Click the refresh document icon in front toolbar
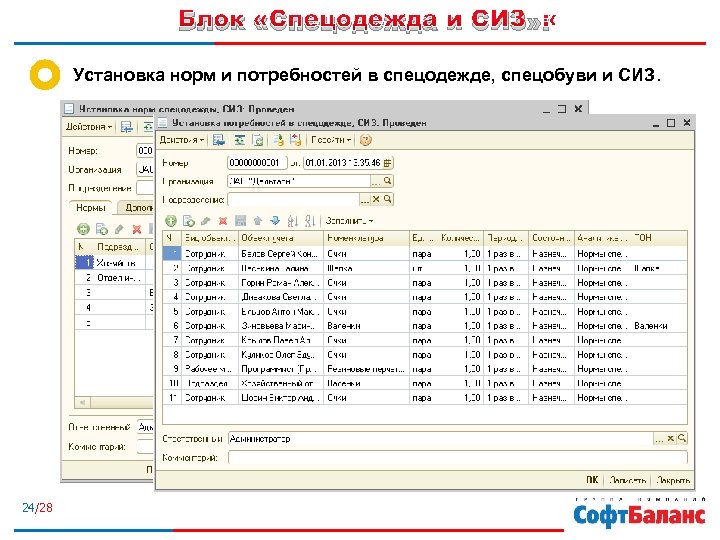 click(259, 140)
